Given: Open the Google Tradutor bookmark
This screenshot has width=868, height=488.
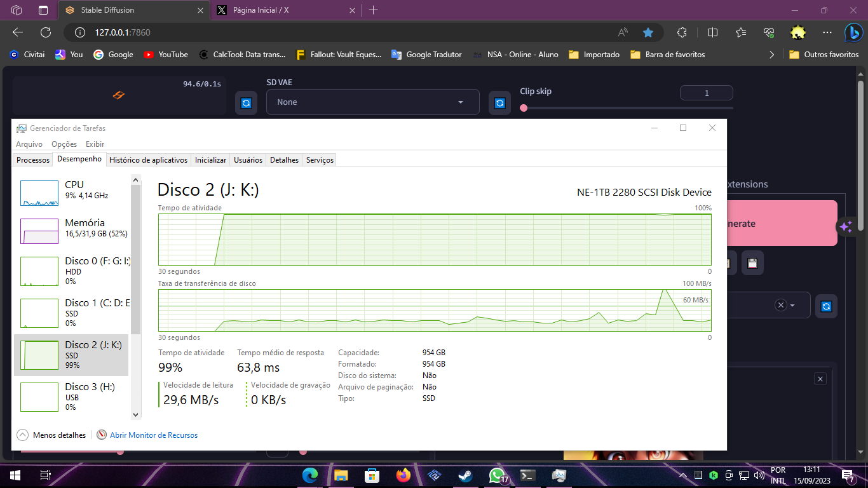Looking at the screenshot, I should click(426, 55).
